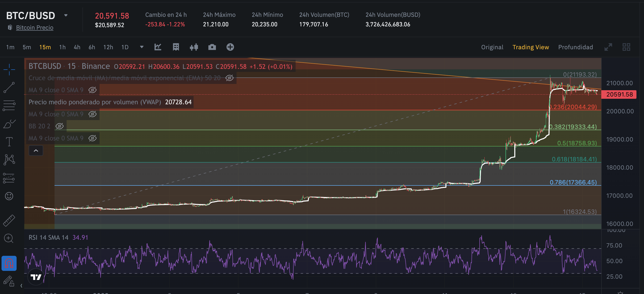The width and height of the screenshot is (644, 294).
Task: Select the ruler measure tool
Action: point(9,220)
